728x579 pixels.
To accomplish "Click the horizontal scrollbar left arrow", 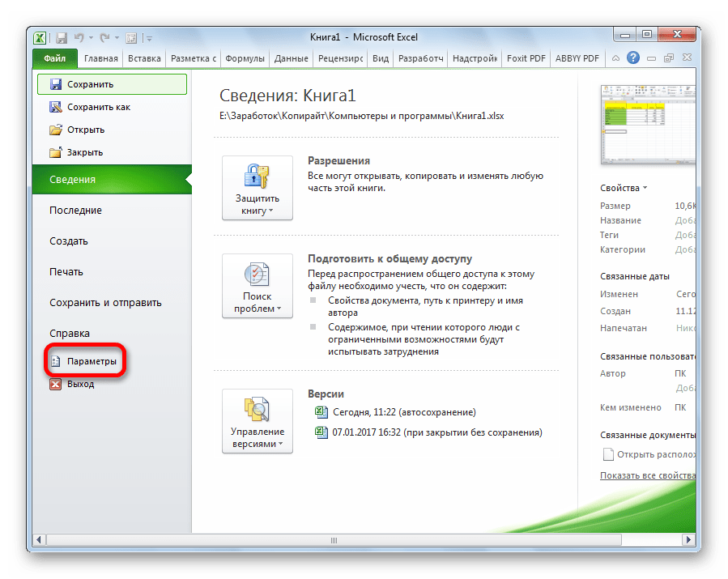I will pyautogui.click(x=39, y=539).
